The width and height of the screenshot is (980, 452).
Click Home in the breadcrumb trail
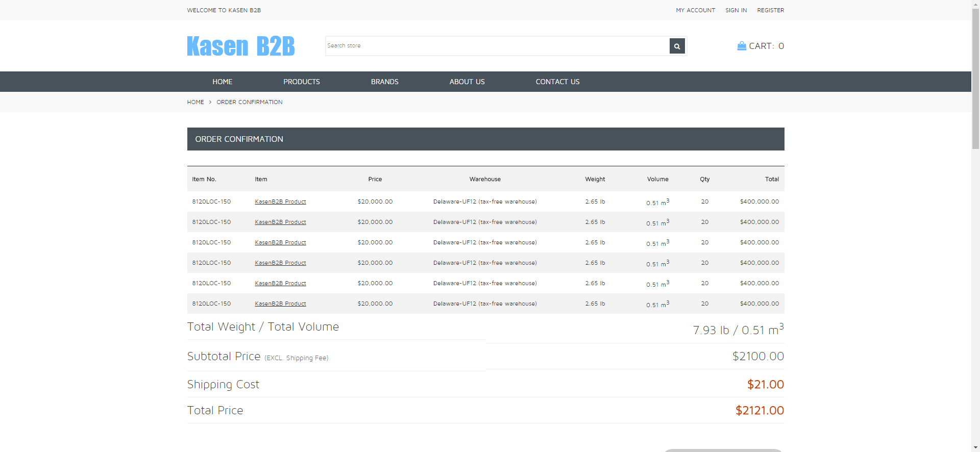point(195,102)
